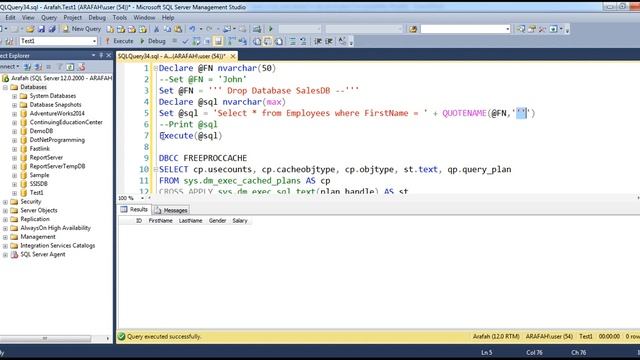This screenshot has width=640, height=360.
Task: Open the 100 % zoom dropdown
Action: tap(142, 198)
